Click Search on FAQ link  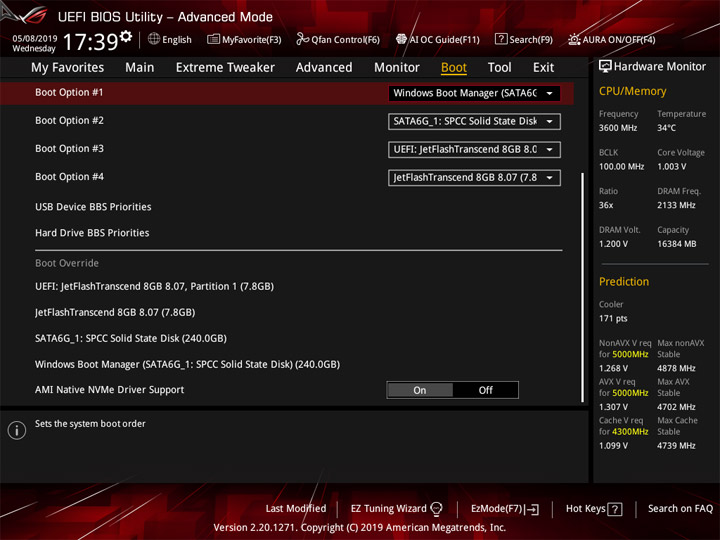pyautogui.click(x=680, y=509)
